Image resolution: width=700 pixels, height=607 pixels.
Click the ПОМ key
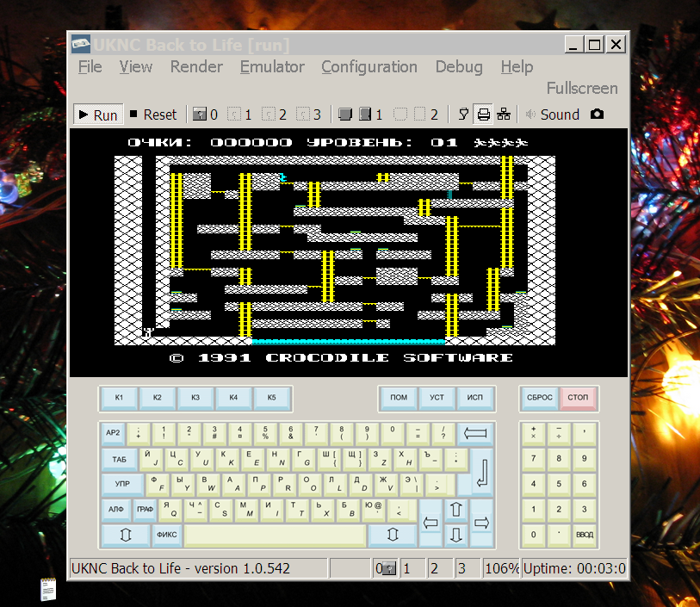[x=399, y=398]
